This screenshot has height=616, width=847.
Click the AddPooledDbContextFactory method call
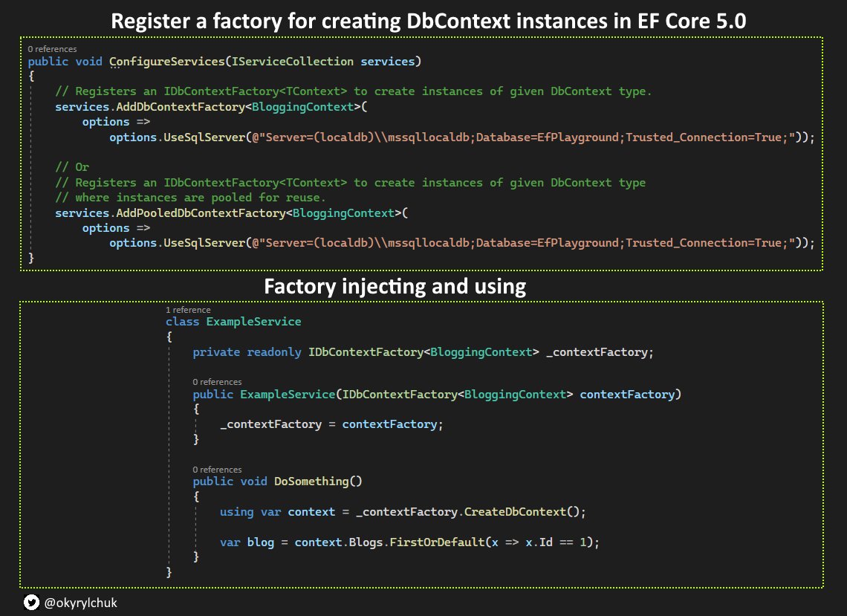(x=201, y=213)
